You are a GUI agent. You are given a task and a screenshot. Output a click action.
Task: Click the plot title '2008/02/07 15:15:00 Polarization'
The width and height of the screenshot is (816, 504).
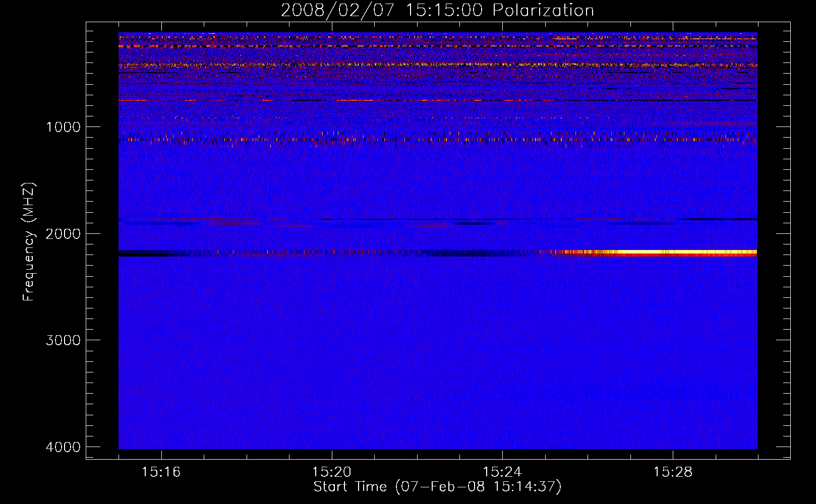pyautogui.click(x=437, y=11)
